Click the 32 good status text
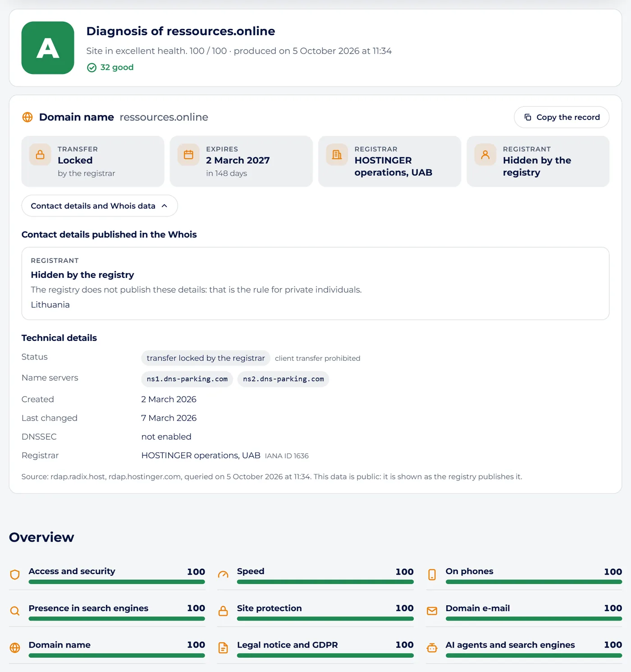The width and height of the screenshot is (631, 672). pyautogui.click(x=117, y=67)
